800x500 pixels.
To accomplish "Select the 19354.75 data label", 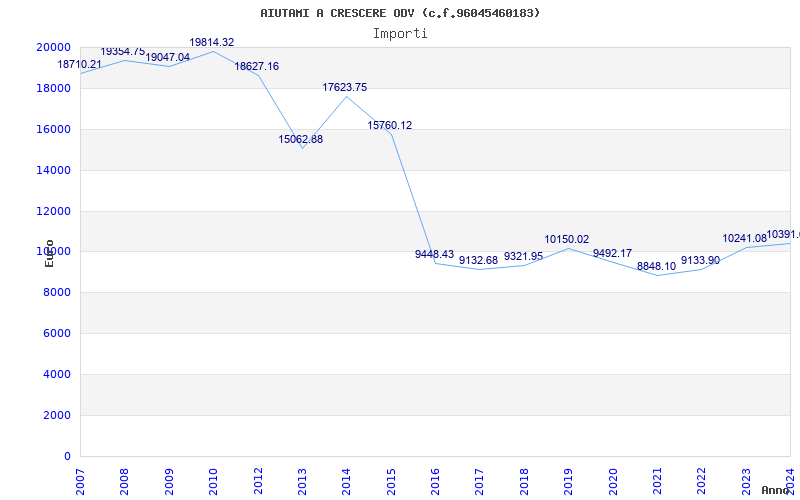I will (123, 52).
